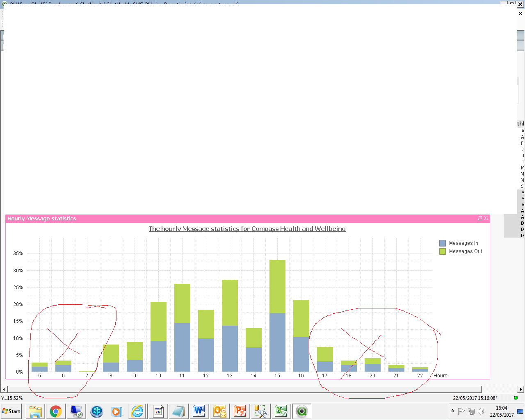The image size is (525, 420).
Task: Open the script window icon on the taskbar
Action: [158, 411]
